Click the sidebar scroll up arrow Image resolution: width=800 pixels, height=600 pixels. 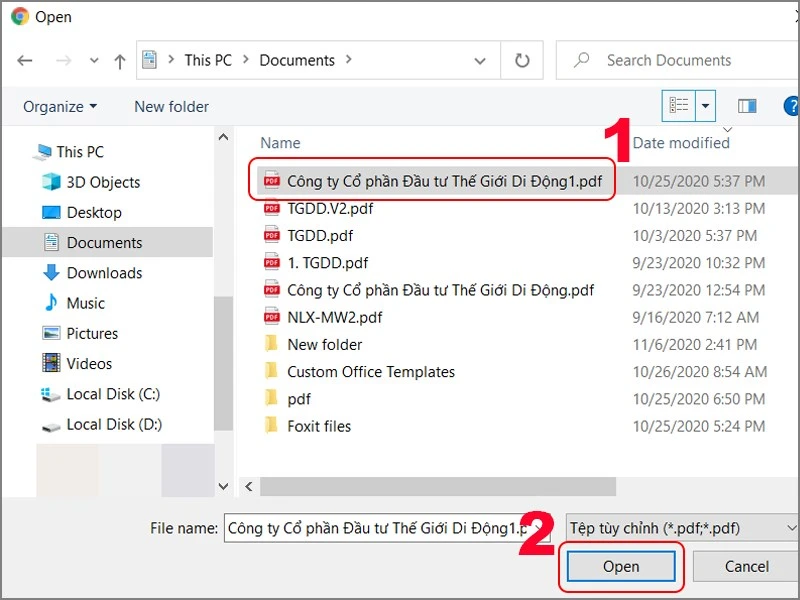[x=223, y=137]
